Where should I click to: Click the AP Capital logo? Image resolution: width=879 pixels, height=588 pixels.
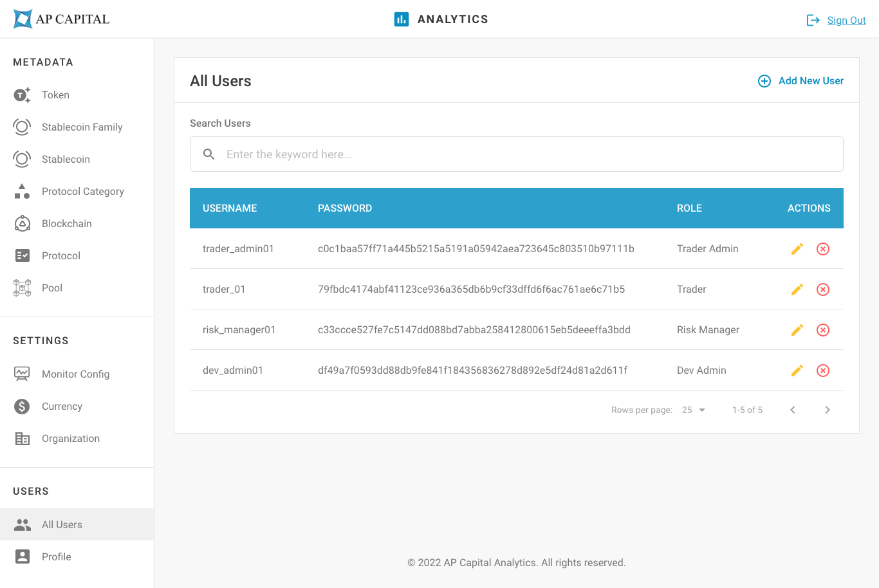point(61,19)
